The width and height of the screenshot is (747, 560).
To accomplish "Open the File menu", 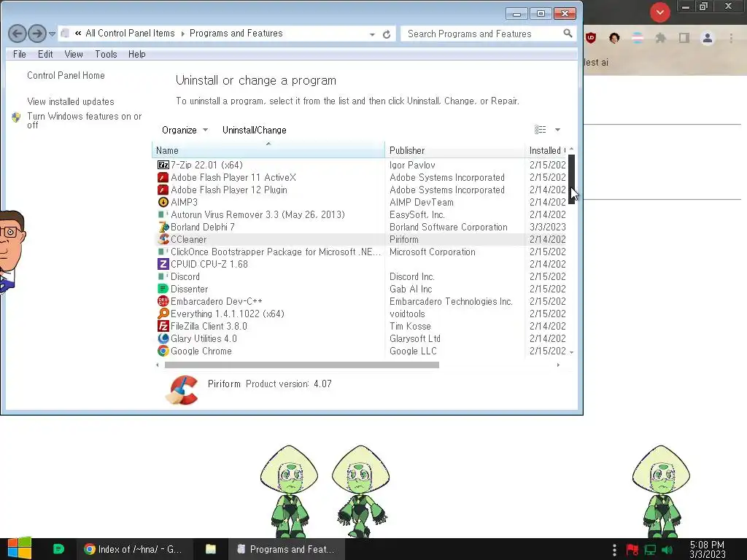I will click(x=20, y=54).
